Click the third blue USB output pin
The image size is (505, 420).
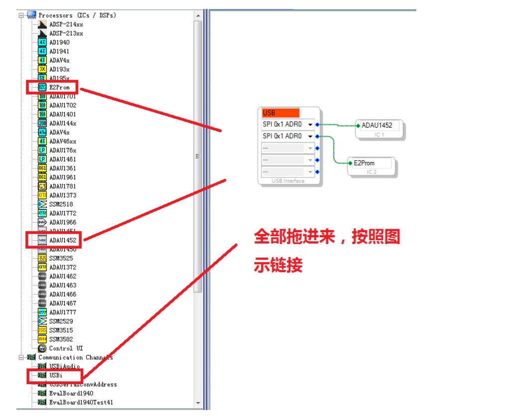317,148
